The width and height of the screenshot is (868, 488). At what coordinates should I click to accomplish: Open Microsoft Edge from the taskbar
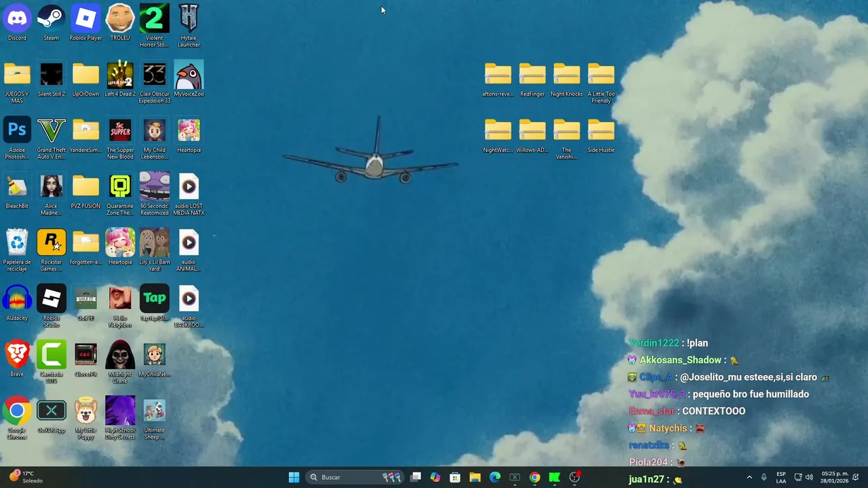point(495,477)
